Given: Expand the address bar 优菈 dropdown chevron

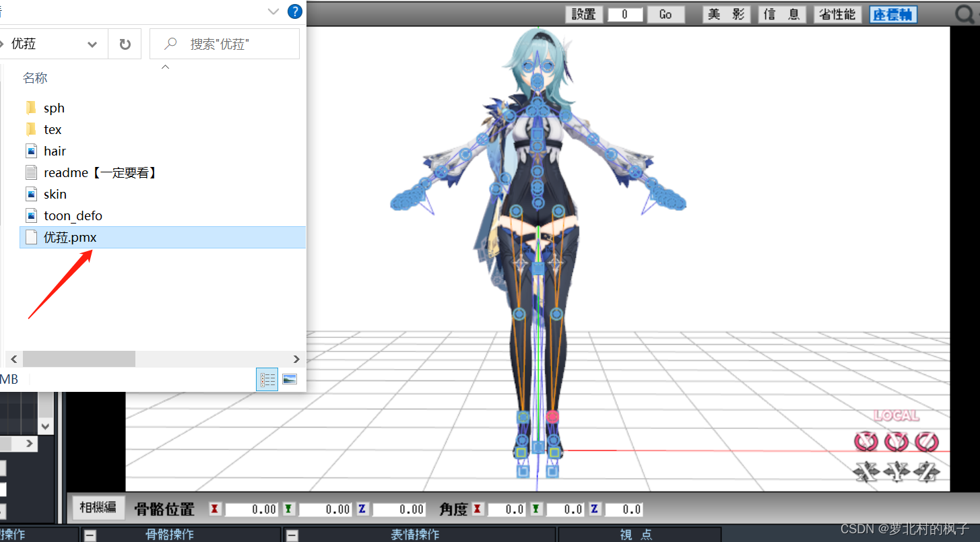Looking at the screenshot, I should [x=92, y=44].
